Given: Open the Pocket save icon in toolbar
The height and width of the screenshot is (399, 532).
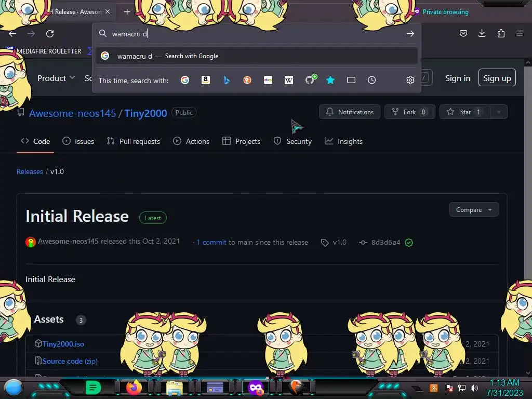Looking at the screenshot, I should point(463,33).
